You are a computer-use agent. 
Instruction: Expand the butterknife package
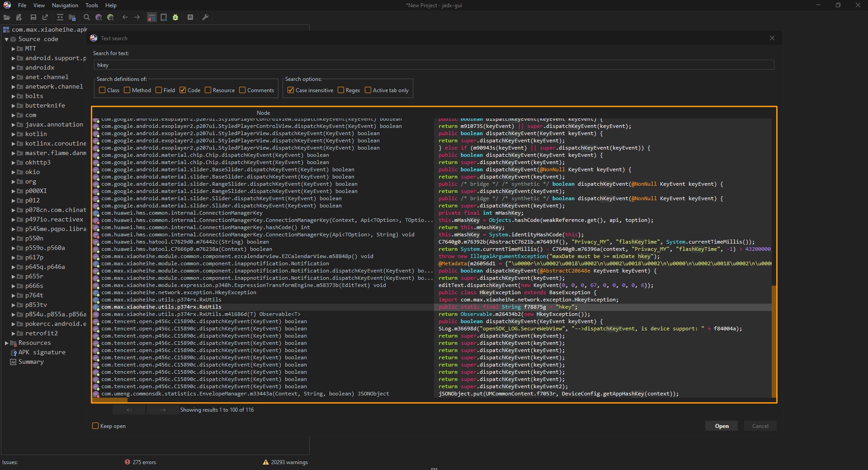coord(13,106)
